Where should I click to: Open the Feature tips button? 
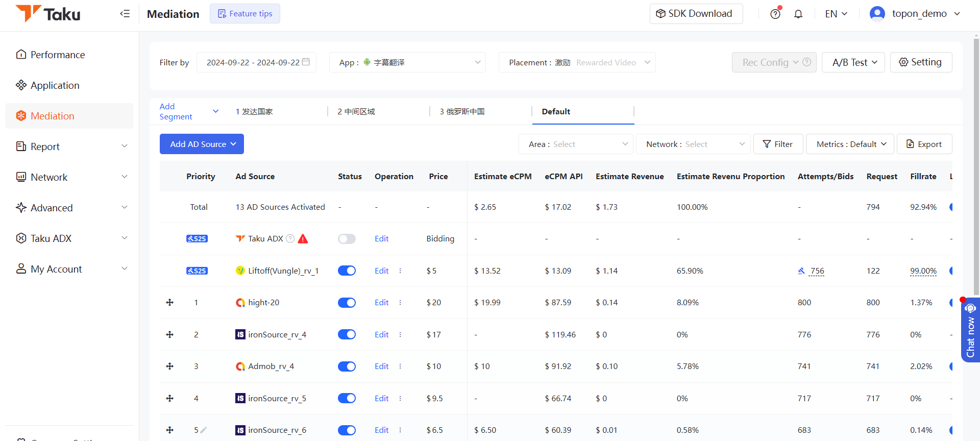coord(245,14)
